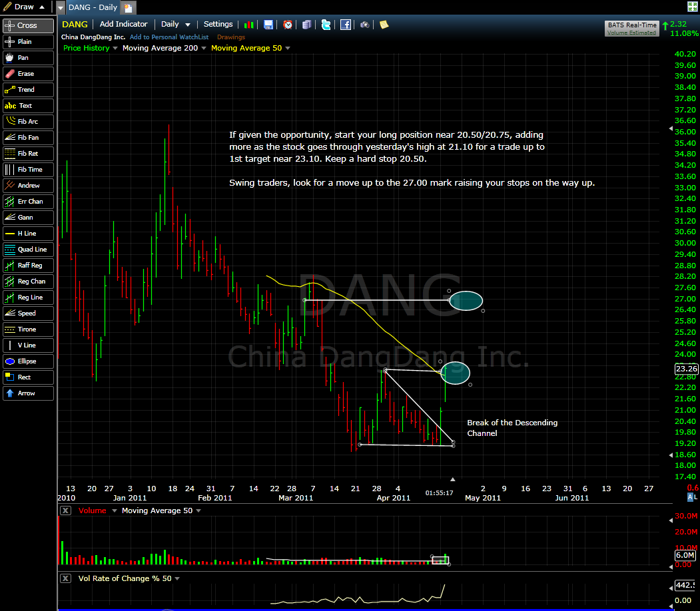This screenshot has width=700, height=611.
Task: Open the database stack icon
Action: pyautogui.click(x=306, y=25)
